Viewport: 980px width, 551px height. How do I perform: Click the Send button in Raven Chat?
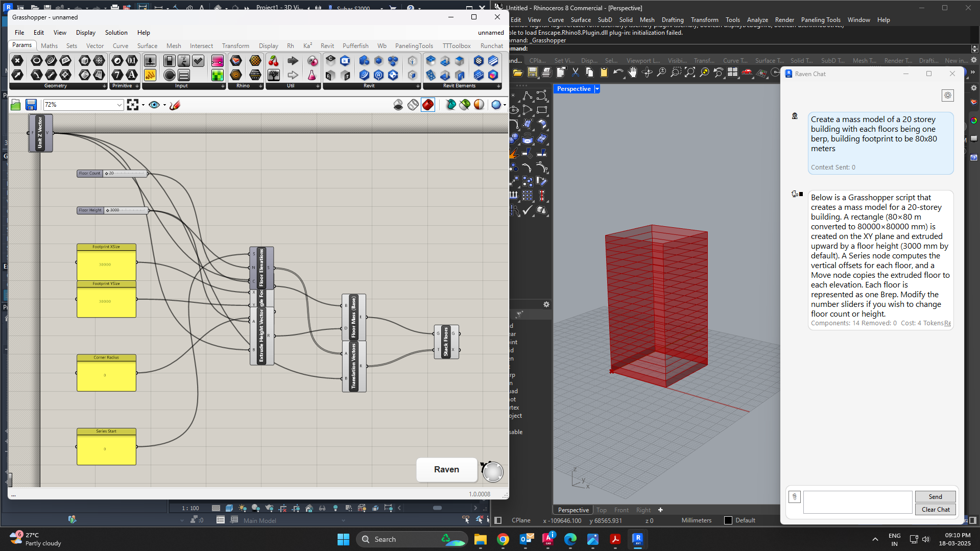pyautogui.click(x=935, y=496)
